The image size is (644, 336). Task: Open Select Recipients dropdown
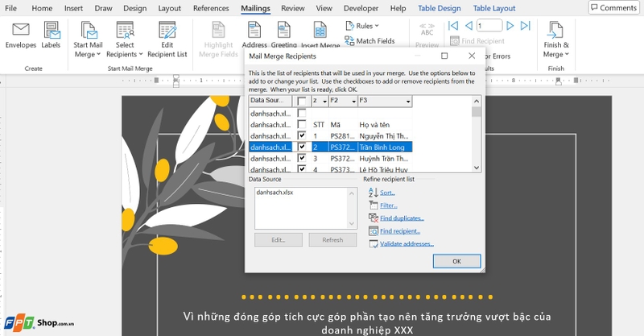pos(125,40)
